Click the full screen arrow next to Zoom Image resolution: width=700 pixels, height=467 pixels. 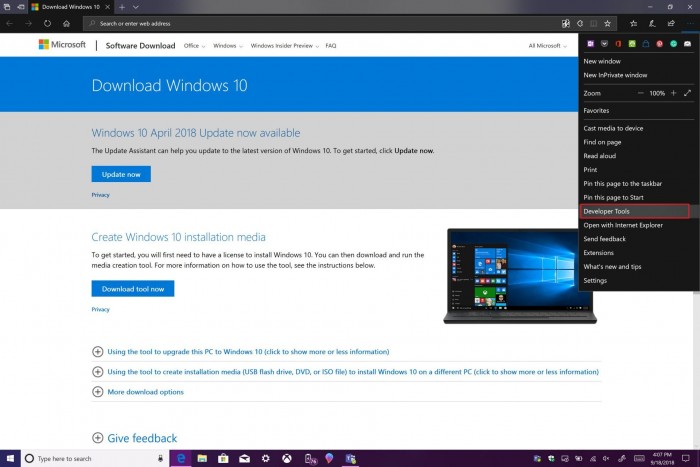pos(688,93)
